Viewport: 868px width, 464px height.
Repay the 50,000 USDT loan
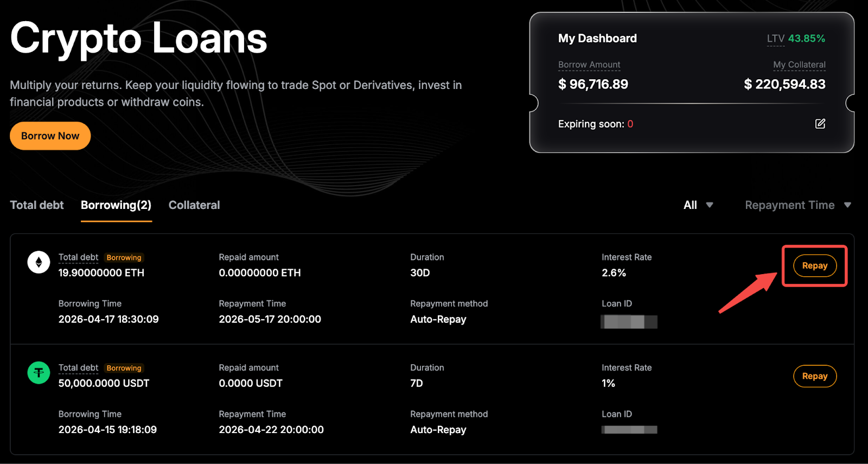pos(814,376)
